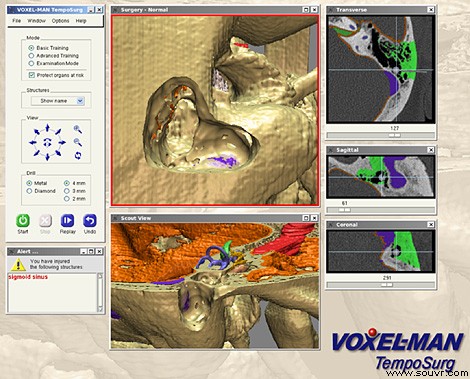Open the Window menu
The width and height of the screenshot is (470, 379).
(36, 21)
